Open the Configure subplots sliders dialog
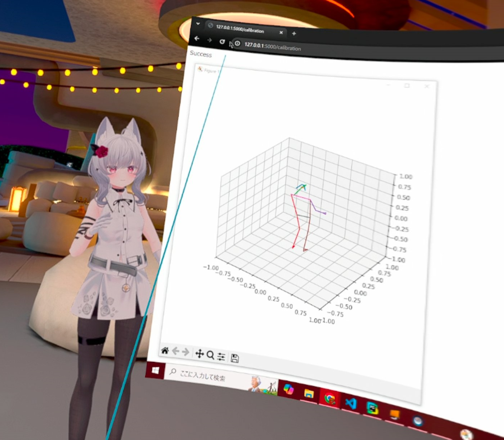504x440 pixels. [221, 356]
